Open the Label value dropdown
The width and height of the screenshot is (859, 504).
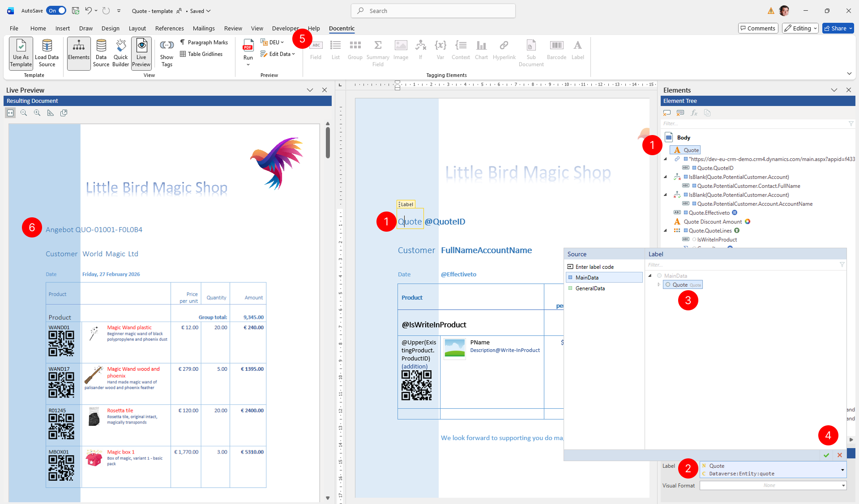842,470
